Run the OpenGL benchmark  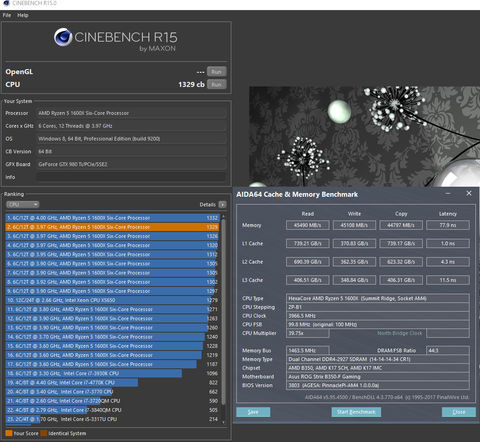click(x=216, y=72)
